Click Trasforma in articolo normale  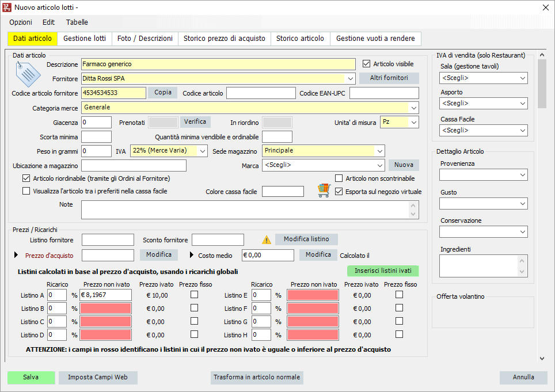tap(257, 378)
